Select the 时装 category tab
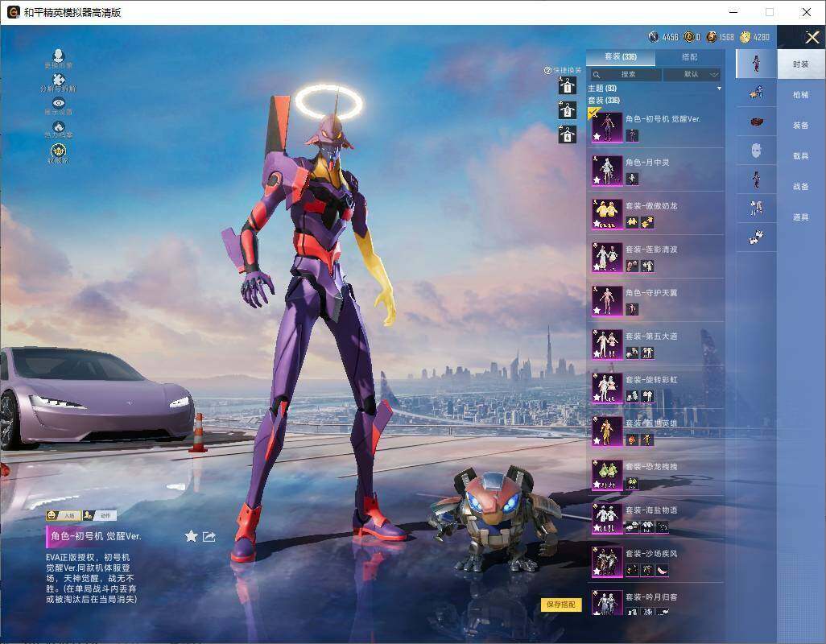Screen dimensions: 826x644 click(801, 64)
